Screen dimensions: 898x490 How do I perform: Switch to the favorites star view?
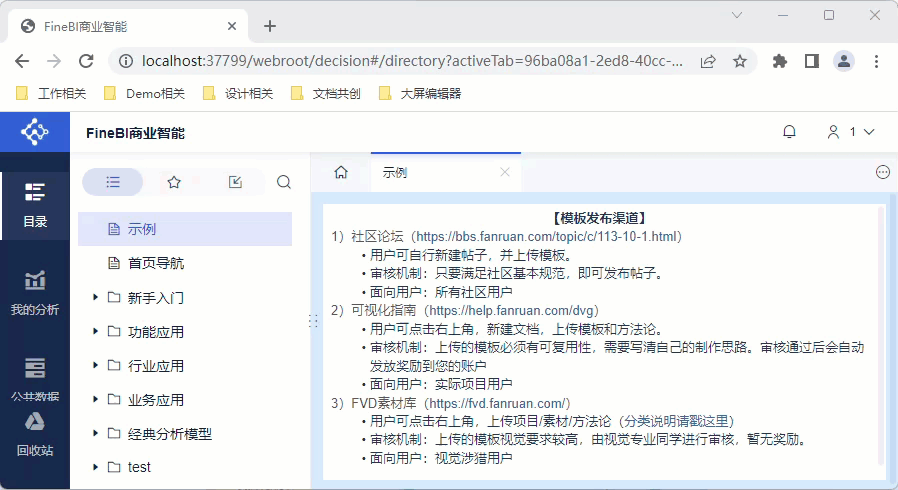coord(174,182)
